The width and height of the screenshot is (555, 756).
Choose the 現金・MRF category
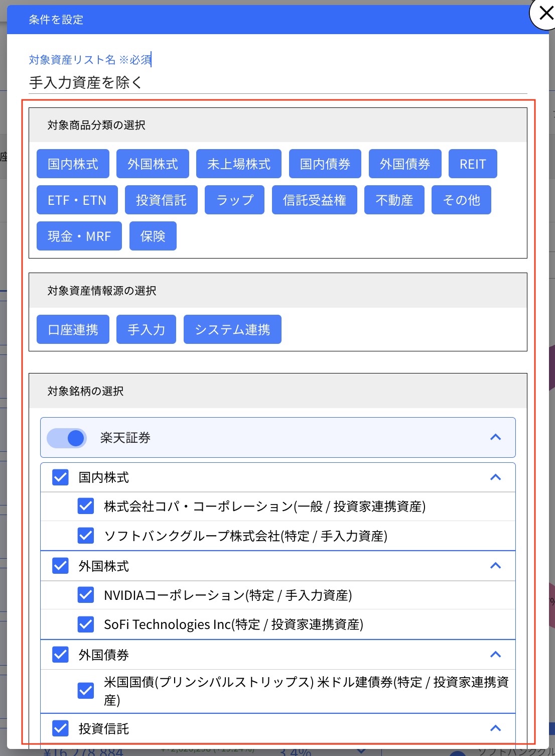(79, 235)
